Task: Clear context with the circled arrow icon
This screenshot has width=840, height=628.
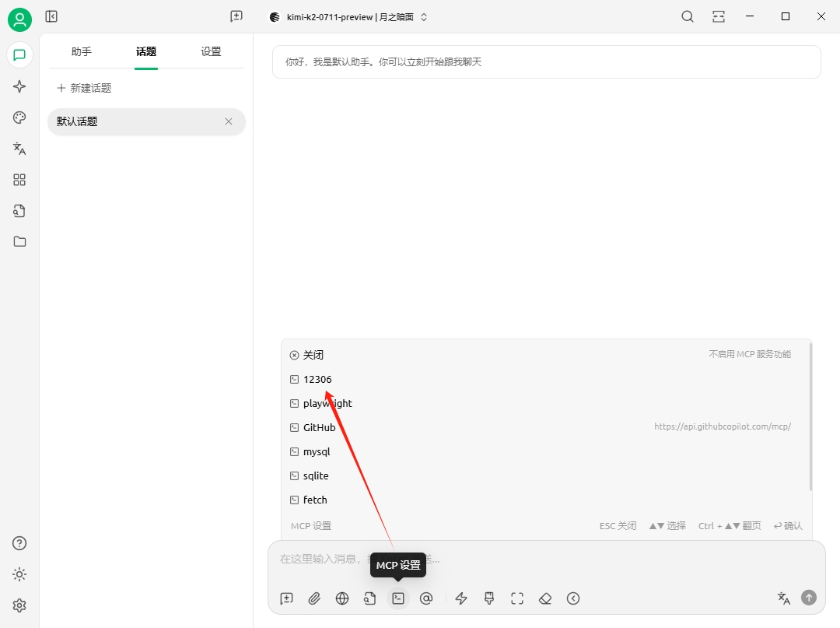Action: tap(573, 598)
